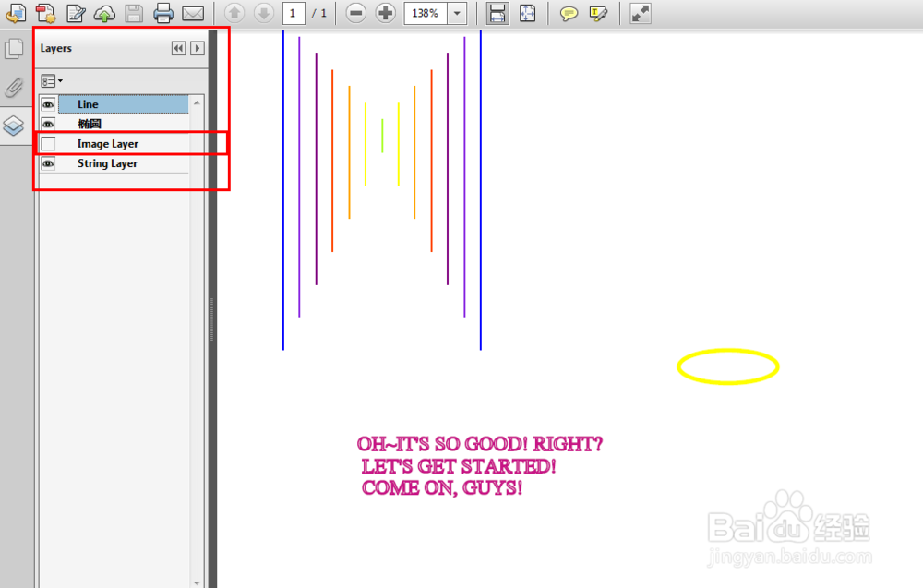Select the Image Layer row
923x588 pixels.
click(123, 144)
